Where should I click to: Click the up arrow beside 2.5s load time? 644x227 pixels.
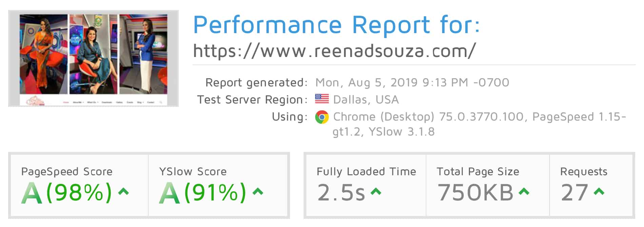click(x=376, y=192)
